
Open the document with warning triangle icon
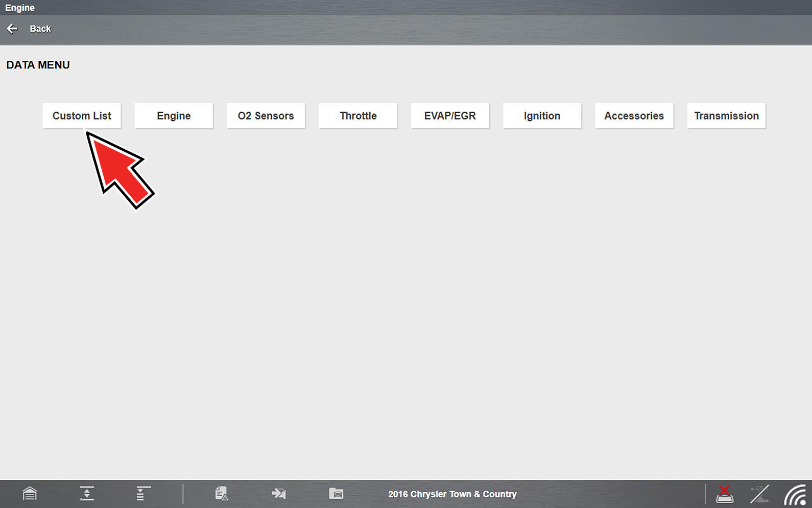coord(221,494)
